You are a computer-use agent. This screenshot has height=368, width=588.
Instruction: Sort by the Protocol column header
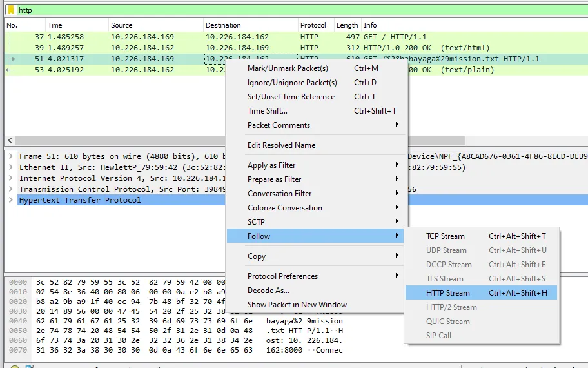(316, 25)
